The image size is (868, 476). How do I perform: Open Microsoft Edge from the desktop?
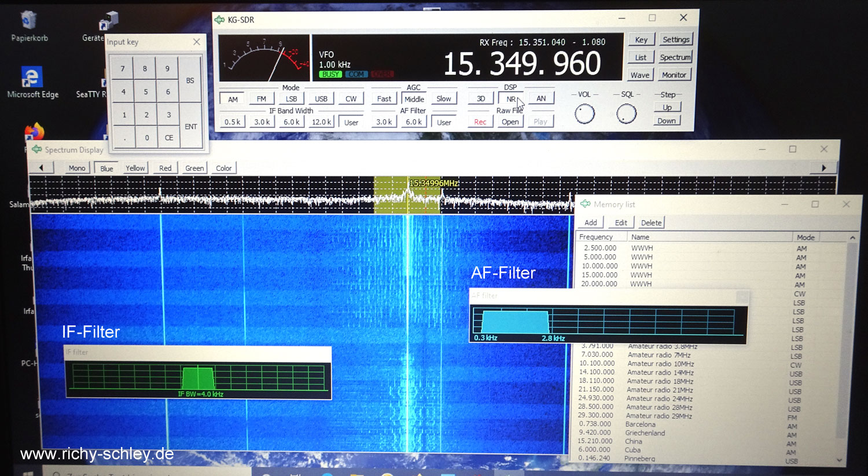click(x=32, y=78)
